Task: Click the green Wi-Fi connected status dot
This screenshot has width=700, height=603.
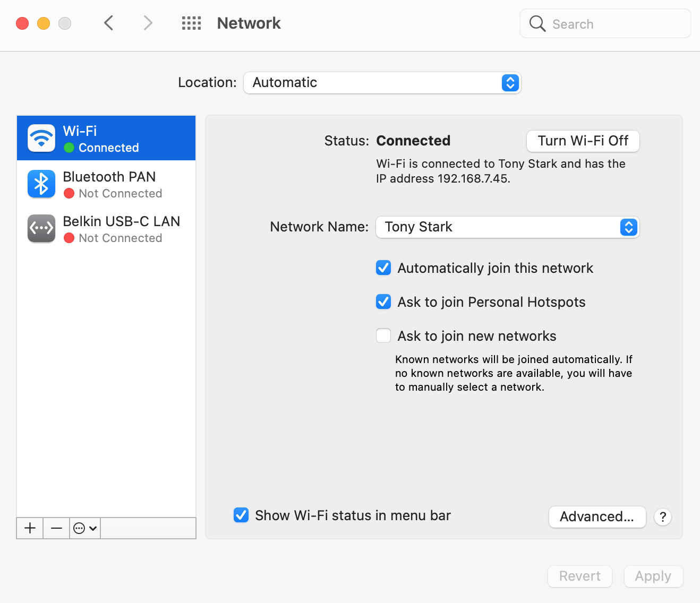Action: click(x=69, y=148)
